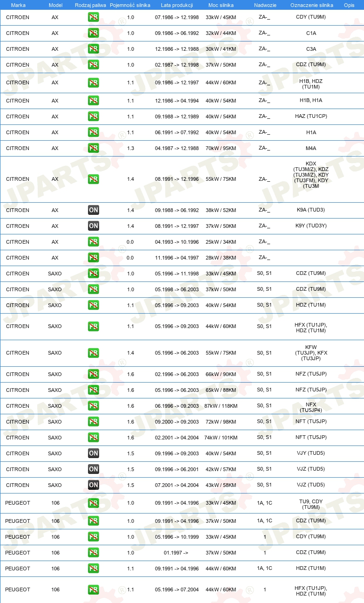Click the petrol icon in the AX KDX 1.4 row
The image size is (364, 603).
click(94, 179)
